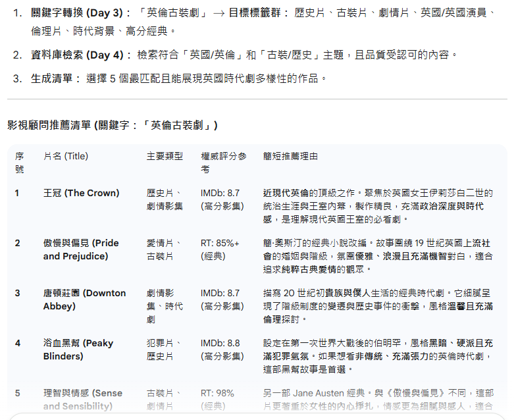Click Downton Abbey's recommendation description

[x=378, y=306]
